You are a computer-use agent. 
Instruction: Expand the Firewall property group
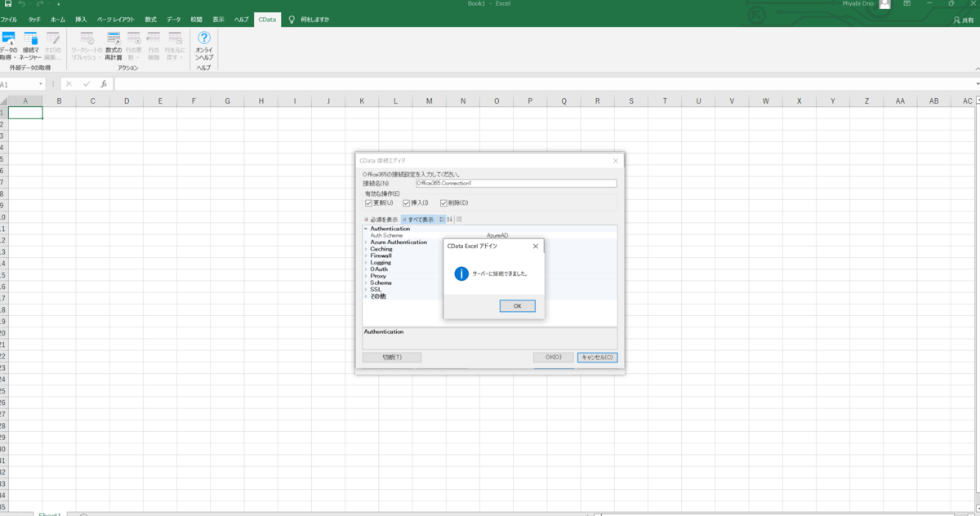click(x=366, y=256)
